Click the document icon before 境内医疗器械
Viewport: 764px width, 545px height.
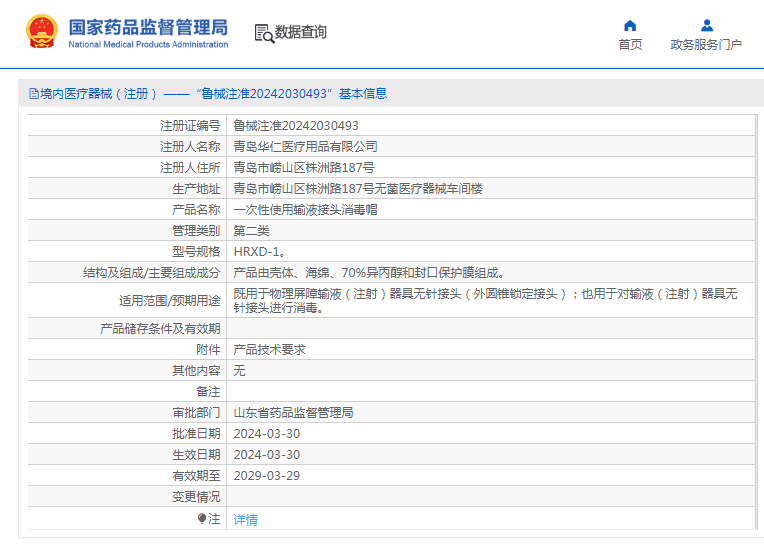(34, 94)
